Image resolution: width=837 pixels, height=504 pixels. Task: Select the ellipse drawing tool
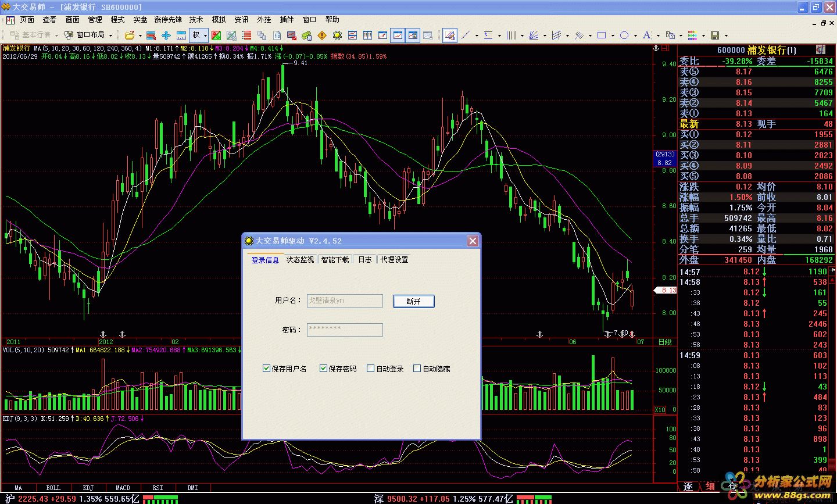tap(624, 35)
